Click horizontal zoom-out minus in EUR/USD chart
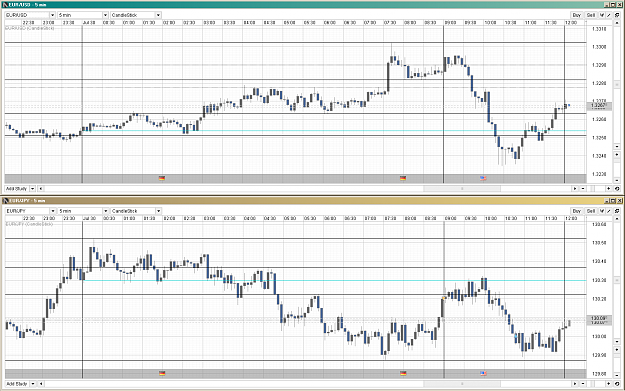This screenshot has width=625, height=391. click(x=583, y=189)
